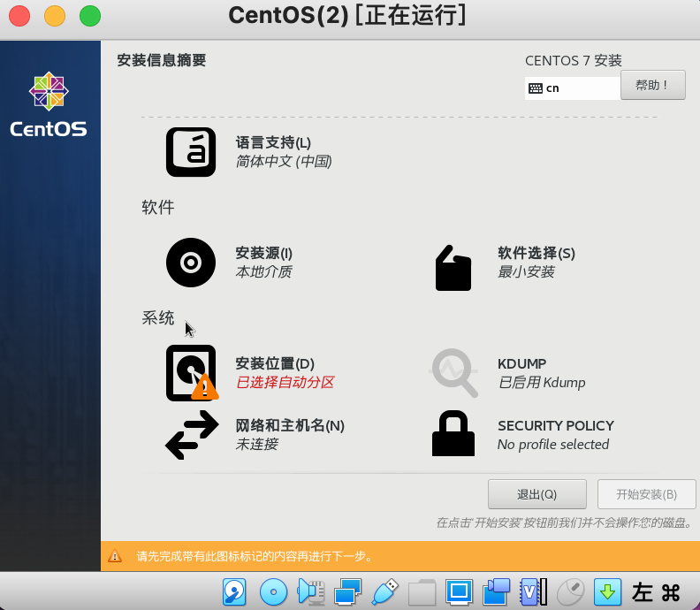Click the yellow minimize window button
This screenshot has height=610, width=700.
(55, 16)
